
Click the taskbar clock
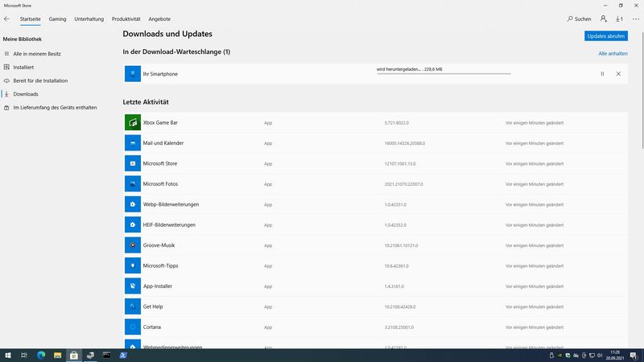(x=615, y=356)
